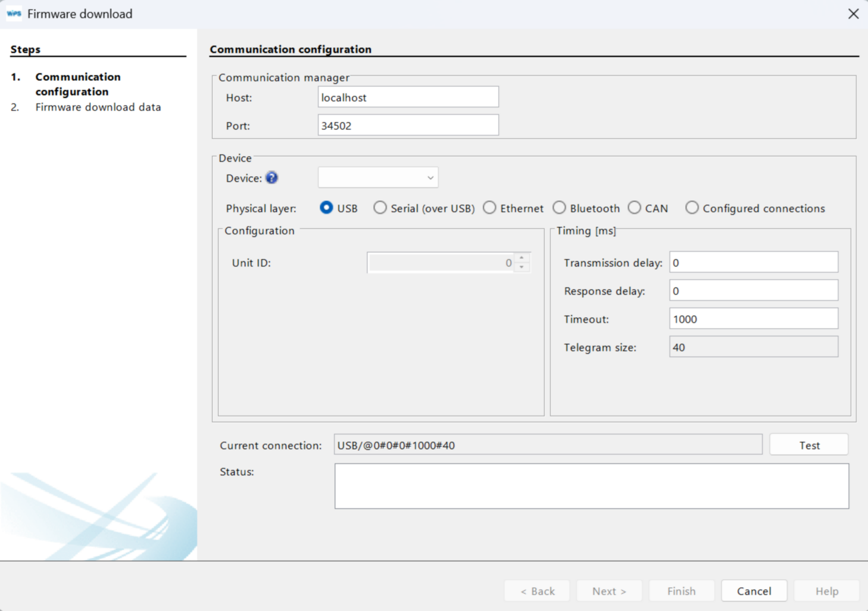Click the Device help question mark icon
Image resolution: width=868 pixels, height=611 pixels.
[272, 177]
